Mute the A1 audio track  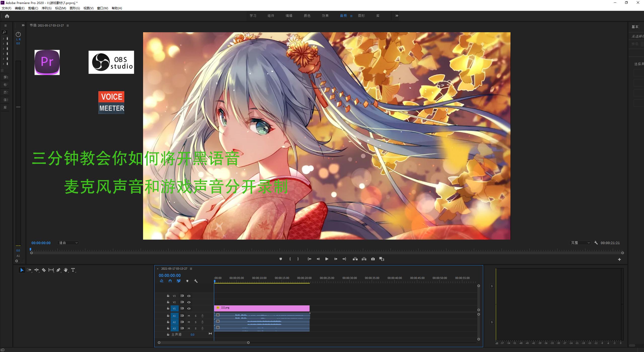[189, 315]
